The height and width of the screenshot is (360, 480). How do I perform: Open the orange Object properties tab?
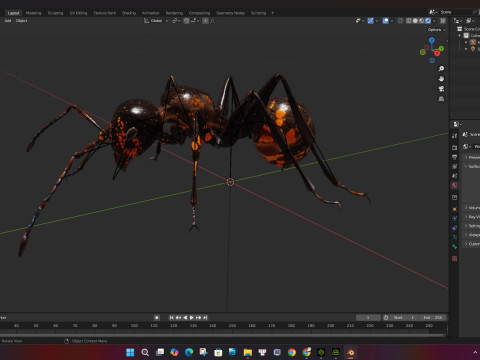pos(454,209)
